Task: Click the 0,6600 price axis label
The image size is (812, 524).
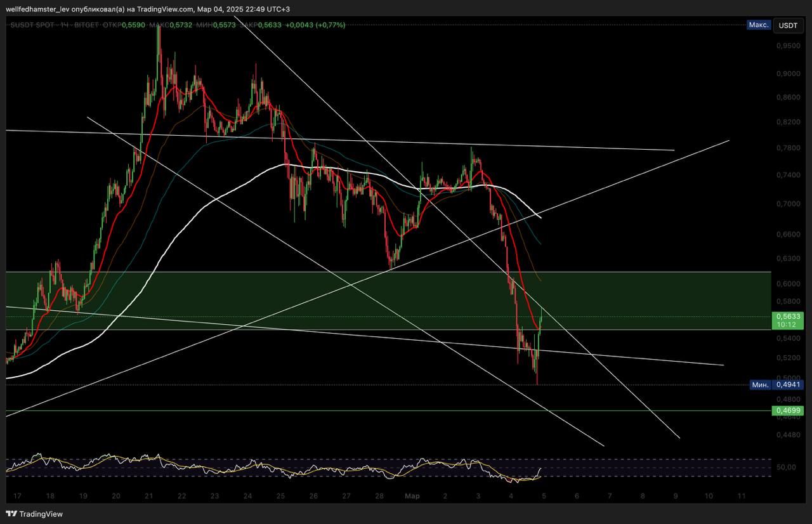Action: (x=789, y=234)
